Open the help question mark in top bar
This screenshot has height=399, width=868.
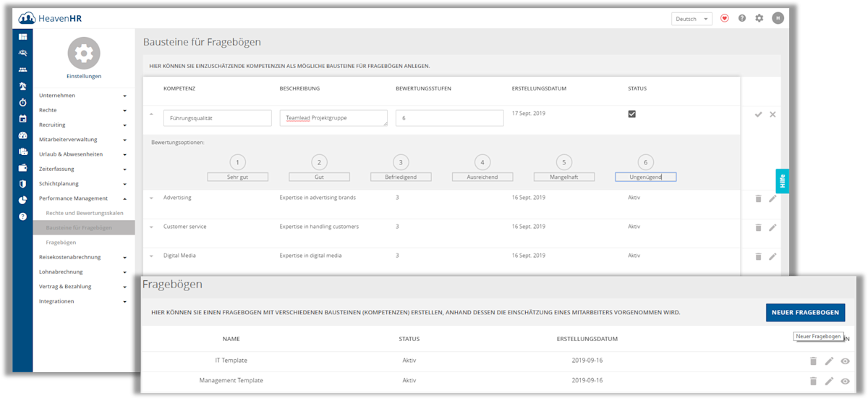[x=741, y=18]
